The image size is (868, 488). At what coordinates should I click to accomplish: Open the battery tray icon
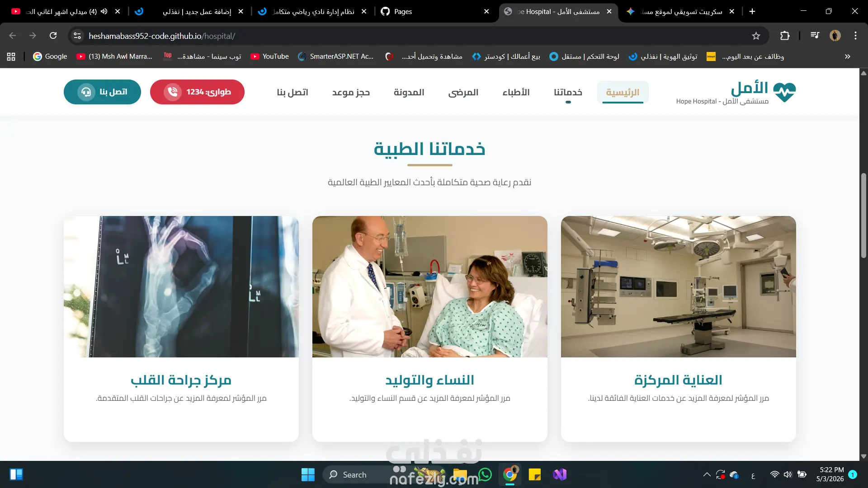(802, 474)
